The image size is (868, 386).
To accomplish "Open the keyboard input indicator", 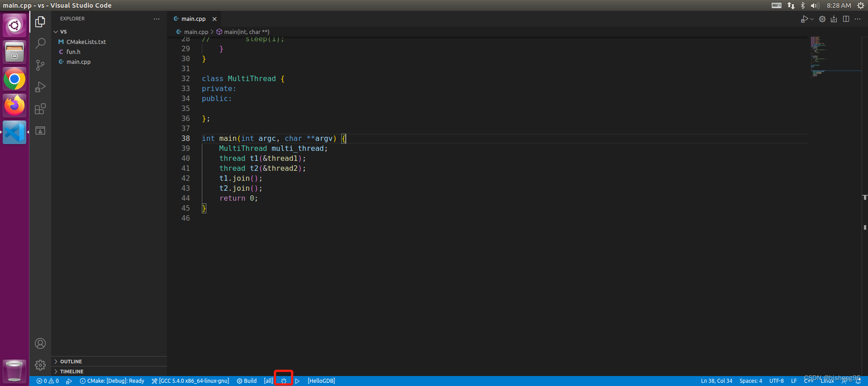I will (777, 5).
